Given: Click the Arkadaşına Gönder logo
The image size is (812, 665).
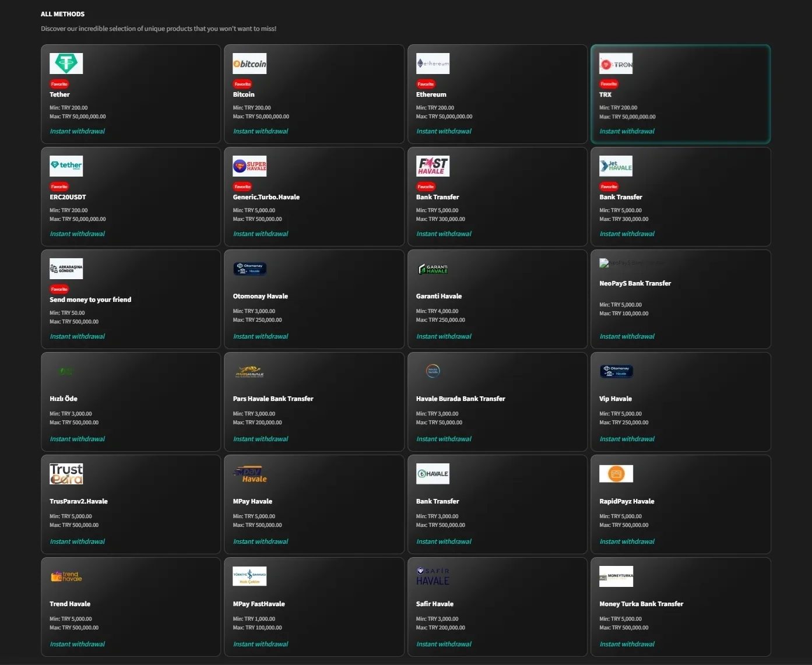Looking at the screenshot, I should point(66,269).
